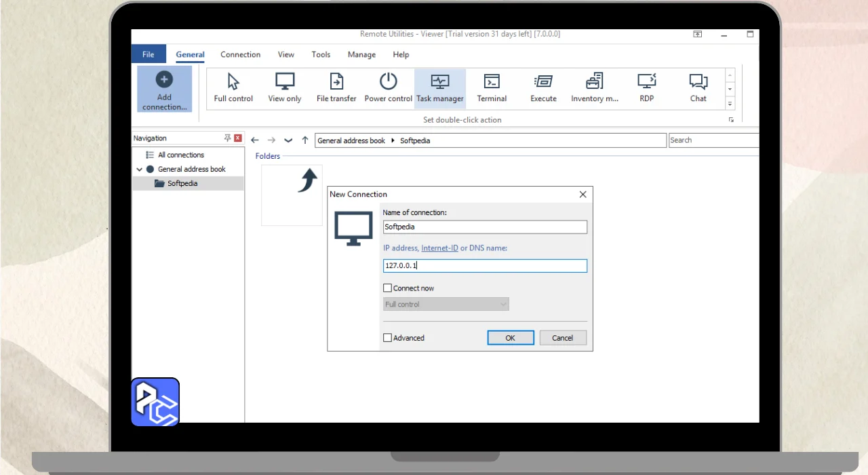868x475 pixels.
Task: Click the Name of connection text field
Action: pos(484,227)
